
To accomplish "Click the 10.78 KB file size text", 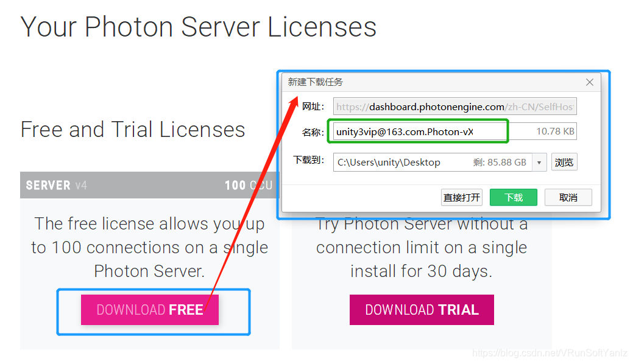I will (555, 131).
